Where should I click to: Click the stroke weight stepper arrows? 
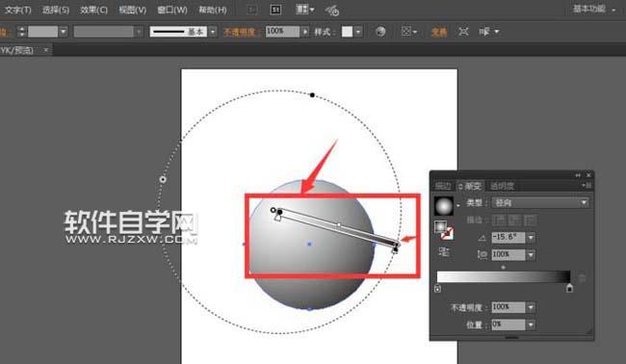(x=22, y=32)
